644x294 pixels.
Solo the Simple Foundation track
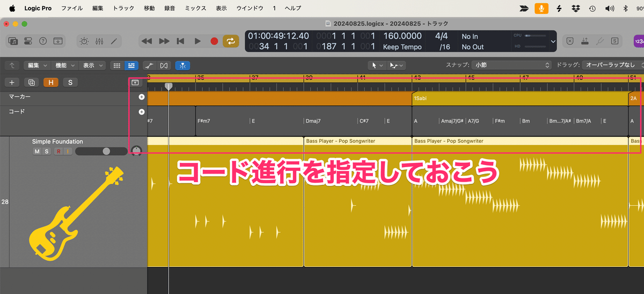coord(46,152)
